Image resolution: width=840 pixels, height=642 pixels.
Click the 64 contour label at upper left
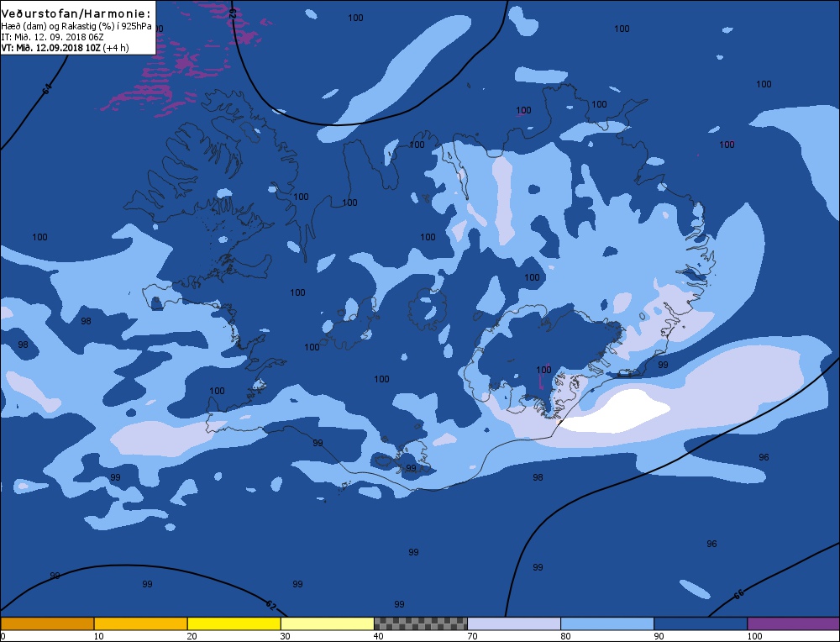tap(48, 89)
